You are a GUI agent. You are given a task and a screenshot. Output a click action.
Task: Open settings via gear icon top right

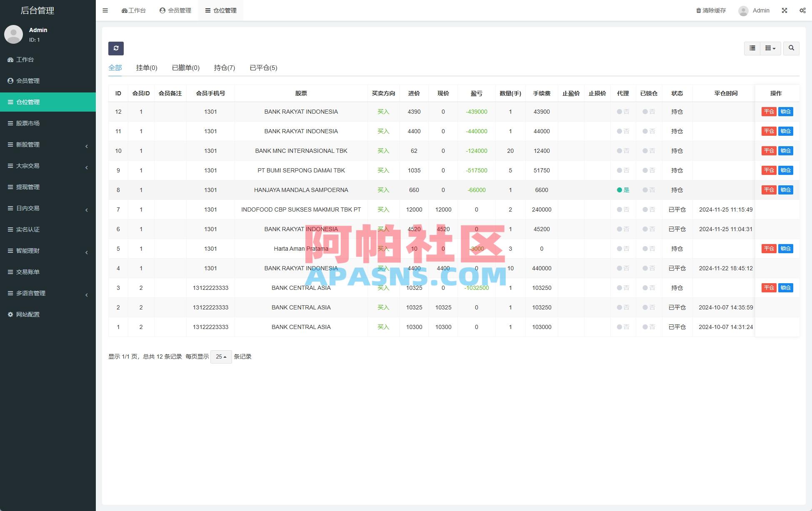click(x=802, y=10)
